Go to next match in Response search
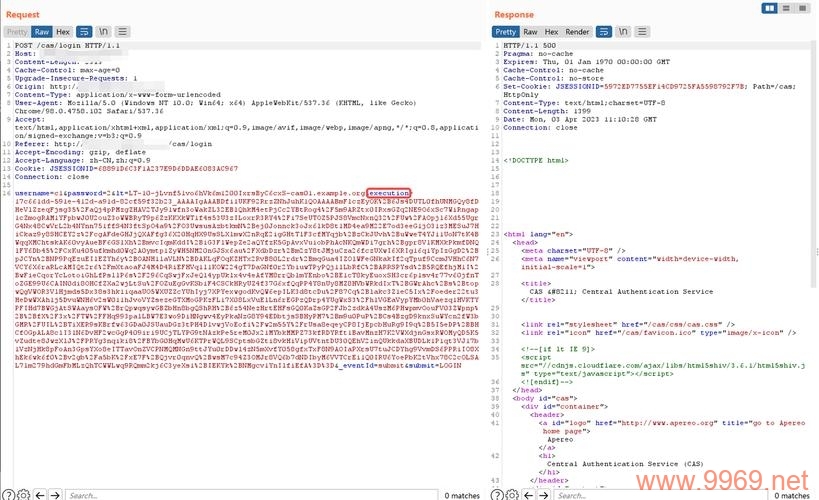 pos(544,494)
